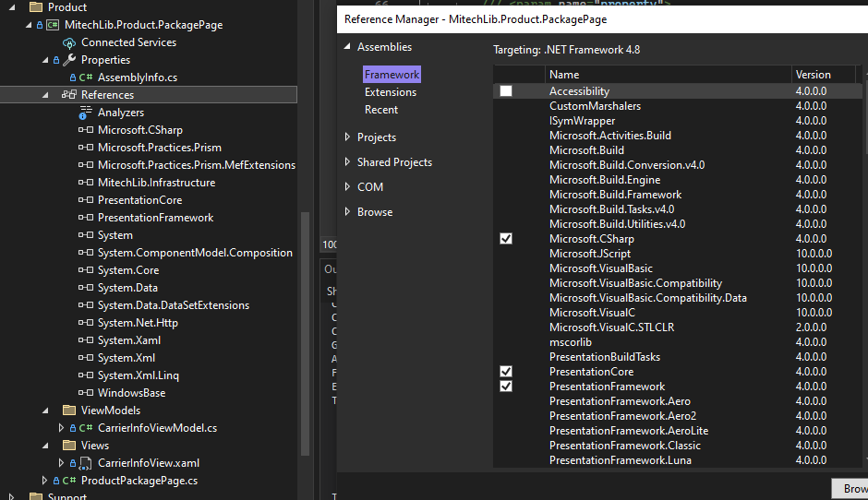The width and height of the screenshot is (868, 500).
Task: Uncheck the PresentationFramework checkbox
Action: tap(506, 387)
